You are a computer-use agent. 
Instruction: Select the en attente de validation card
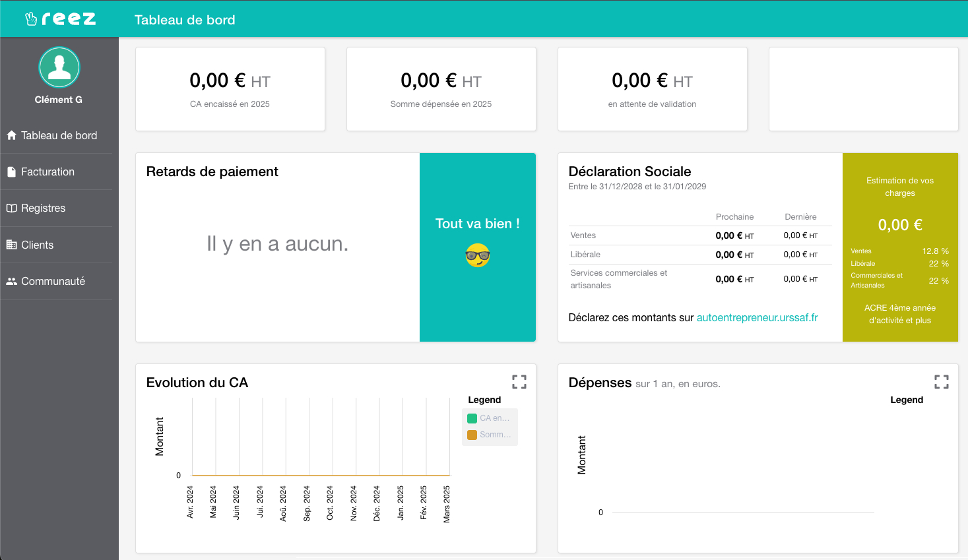pos(653,89)
